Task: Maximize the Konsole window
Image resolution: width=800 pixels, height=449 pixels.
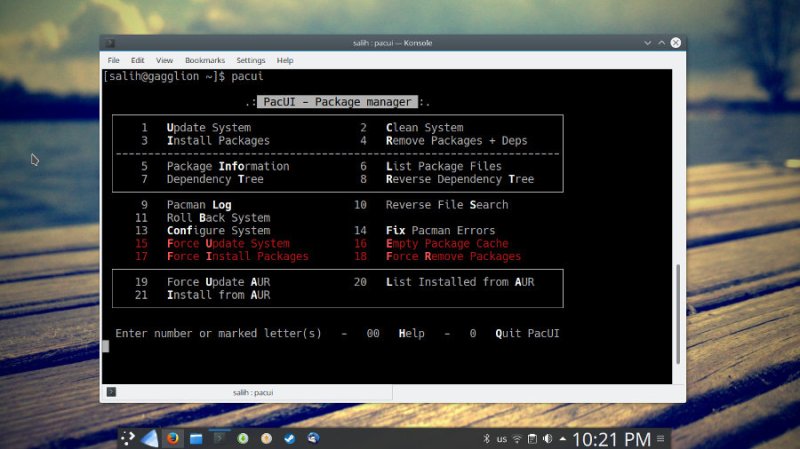Action: coord(661,43)
